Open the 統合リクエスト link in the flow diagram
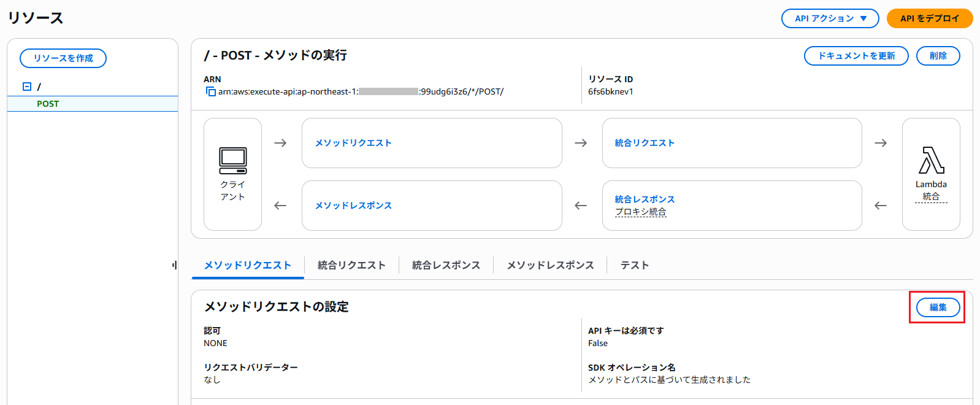Viewport: 980px width, 405px height. click(x=645, y=143)
